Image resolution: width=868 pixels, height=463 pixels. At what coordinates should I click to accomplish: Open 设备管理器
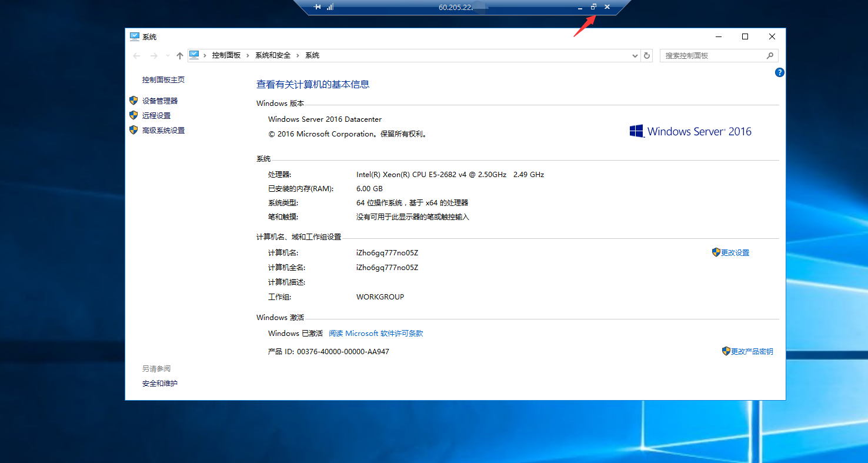point(160,101)
